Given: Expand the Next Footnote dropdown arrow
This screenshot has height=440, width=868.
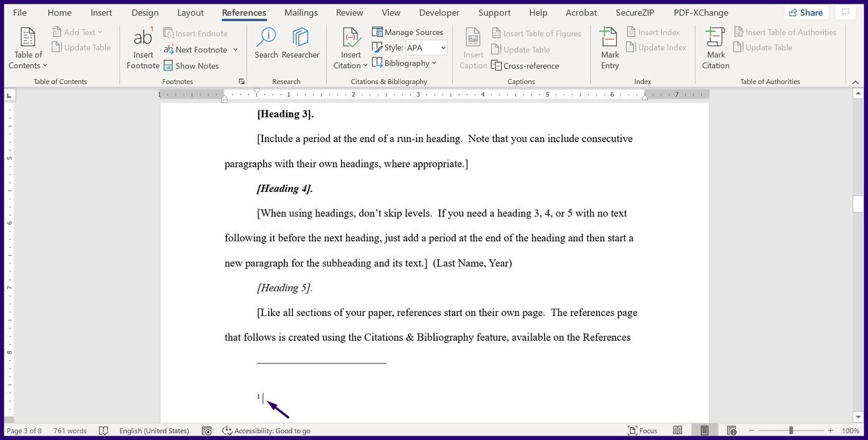Looking at the screenshot, I should 236,50.
